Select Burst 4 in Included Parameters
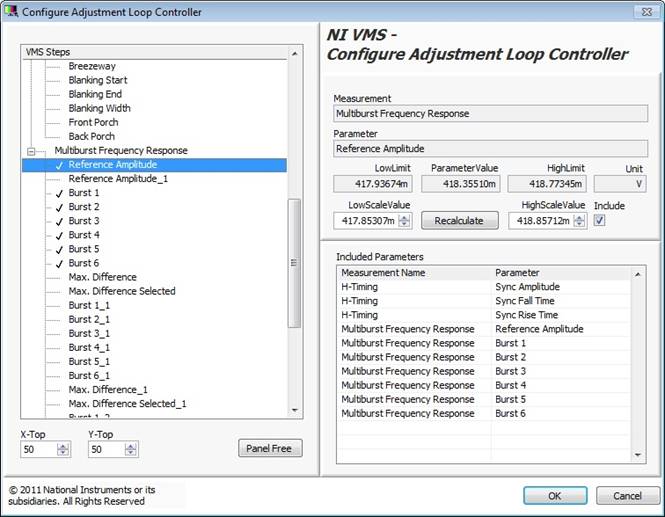This screenshot has width=665, height=517. click(484, 385)
